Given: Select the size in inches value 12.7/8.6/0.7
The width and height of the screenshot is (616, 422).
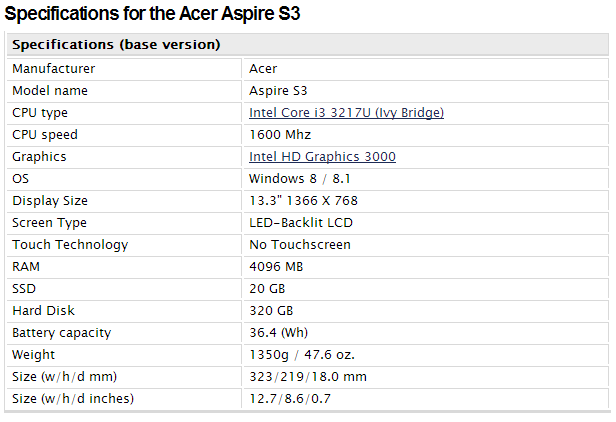Looking at the screenshot, I should click(x=290, y=399).
